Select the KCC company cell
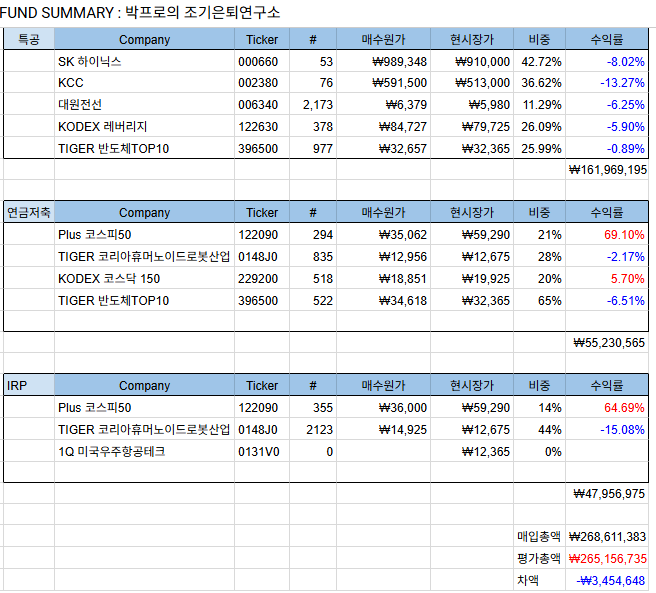The width and height of the screenshot is (656, 593). click(x=144, y=82)
